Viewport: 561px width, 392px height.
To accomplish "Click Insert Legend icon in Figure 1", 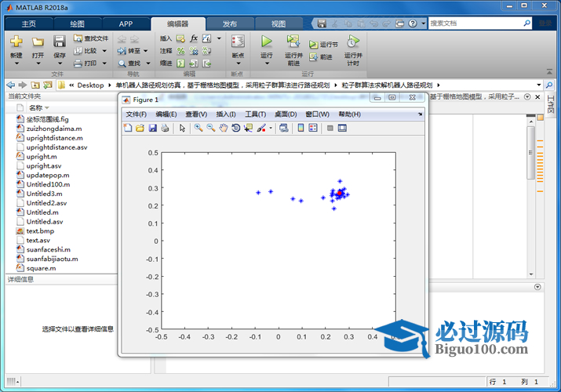I will [x=313, y=128].
